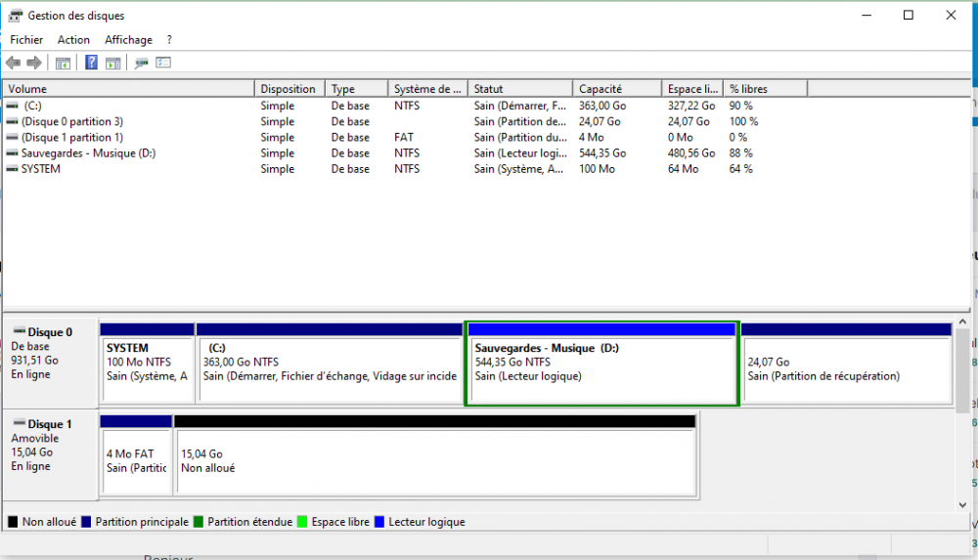The image size is (978, 560).
Task: Click the Back arrow in the toolbar
Action: (14, 63)
